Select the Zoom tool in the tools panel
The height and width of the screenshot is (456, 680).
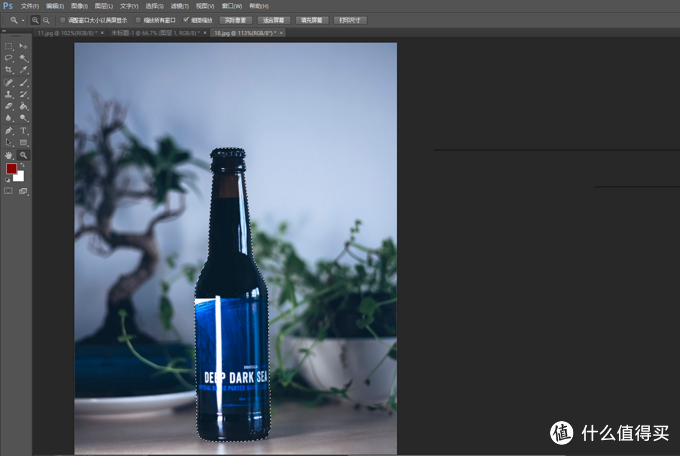tap(23, 155)
